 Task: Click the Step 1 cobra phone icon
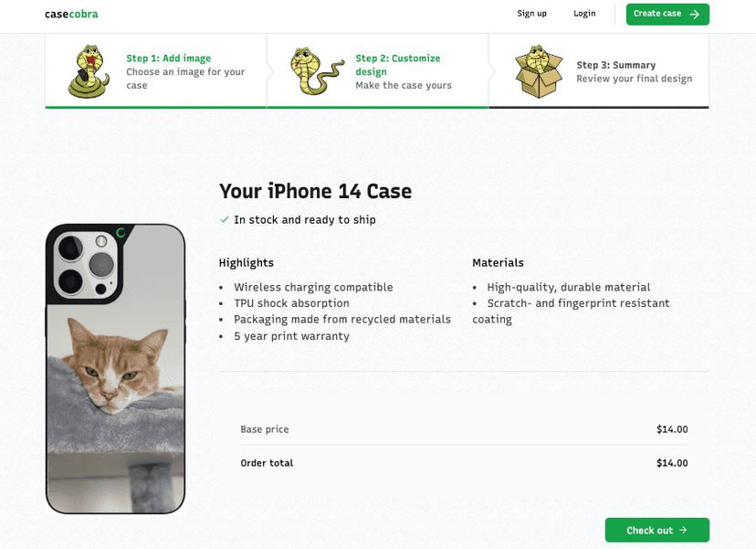point(89,71)
